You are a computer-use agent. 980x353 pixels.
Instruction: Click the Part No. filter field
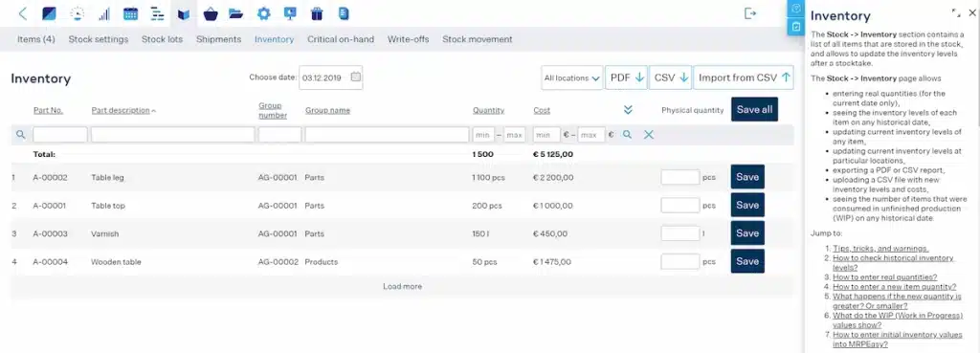click(x=60, y=134)
